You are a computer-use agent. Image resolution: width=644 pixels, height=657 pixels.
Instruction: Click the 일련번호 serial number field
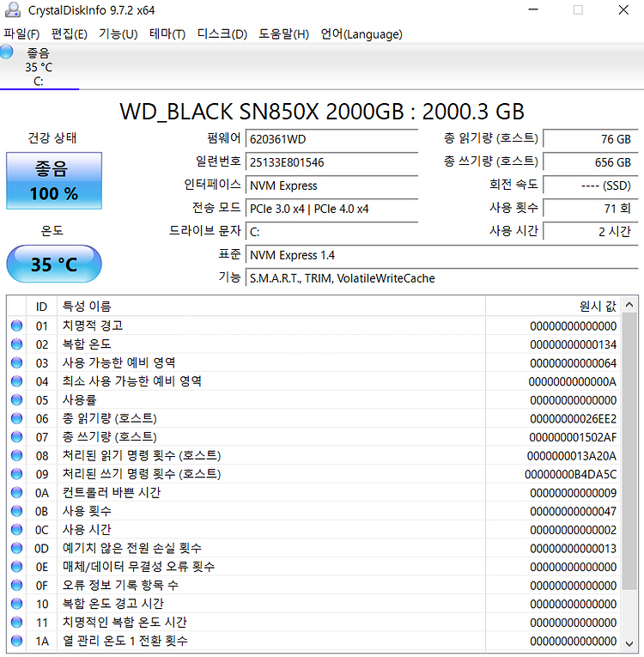click(331, 162)
